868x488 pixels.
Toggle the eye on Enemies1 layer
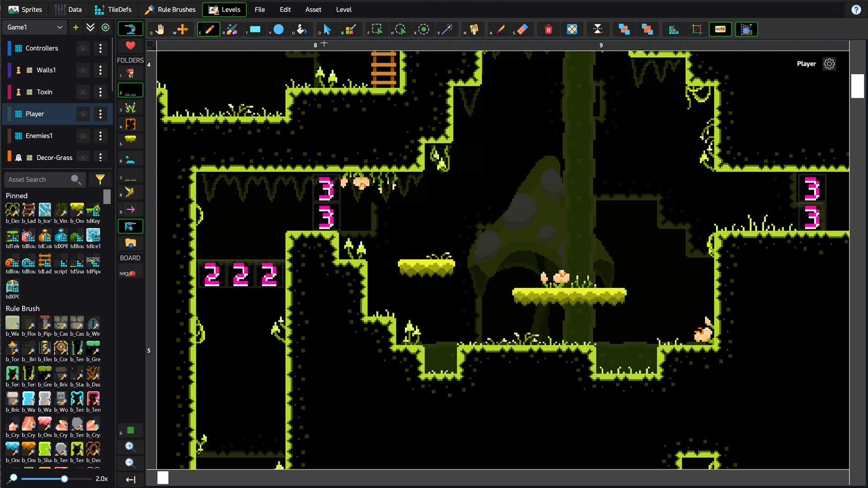[83, 136]
